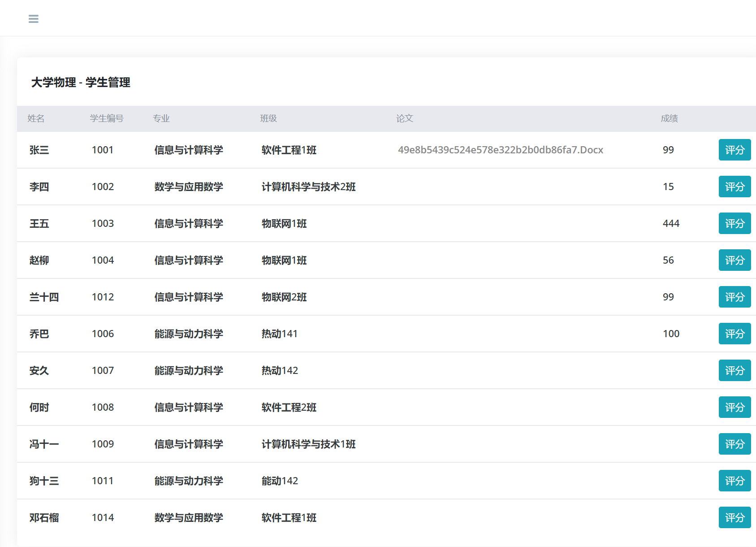The width and height of the screenshot is (756, 547).
Task: Open 张三's uploaded thesis Docx file
Action: point(500,150)
